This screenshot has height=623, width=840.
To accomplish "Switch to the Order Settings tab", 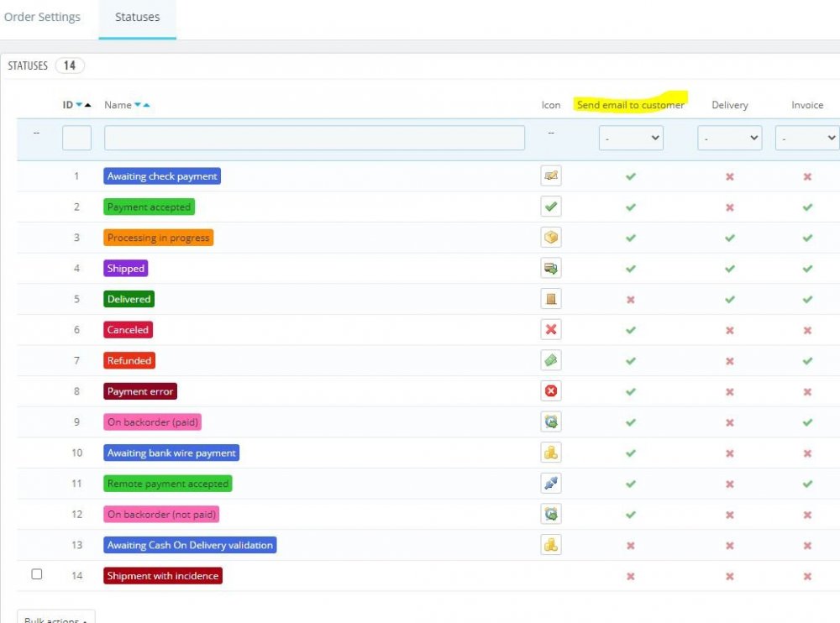I will [42, 17].
